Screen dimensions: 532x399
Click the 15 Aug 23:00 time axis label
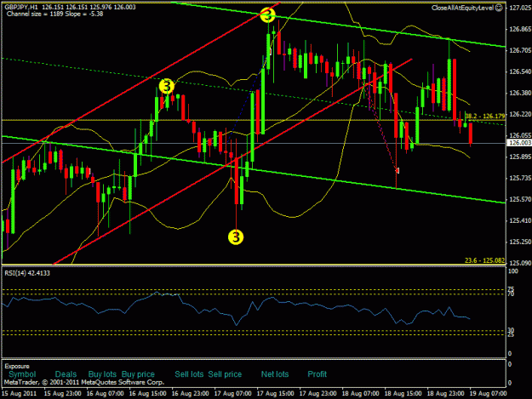[62, 394]
